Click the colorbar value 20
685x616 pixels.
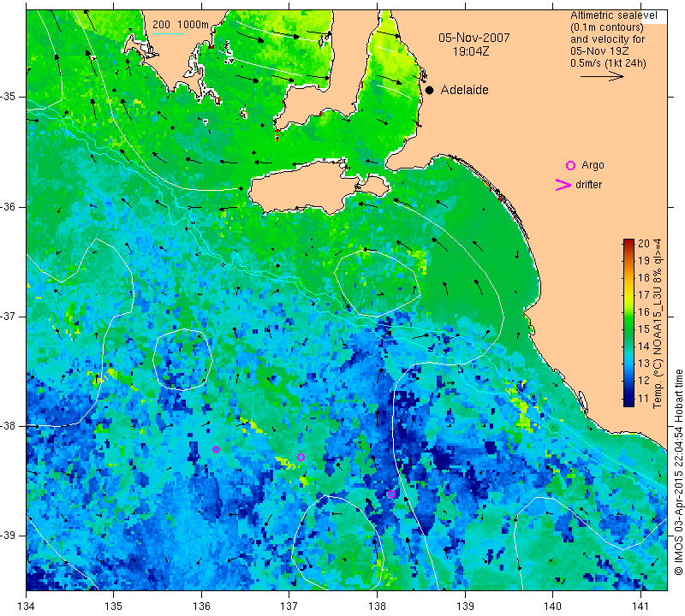coord(644,244)
